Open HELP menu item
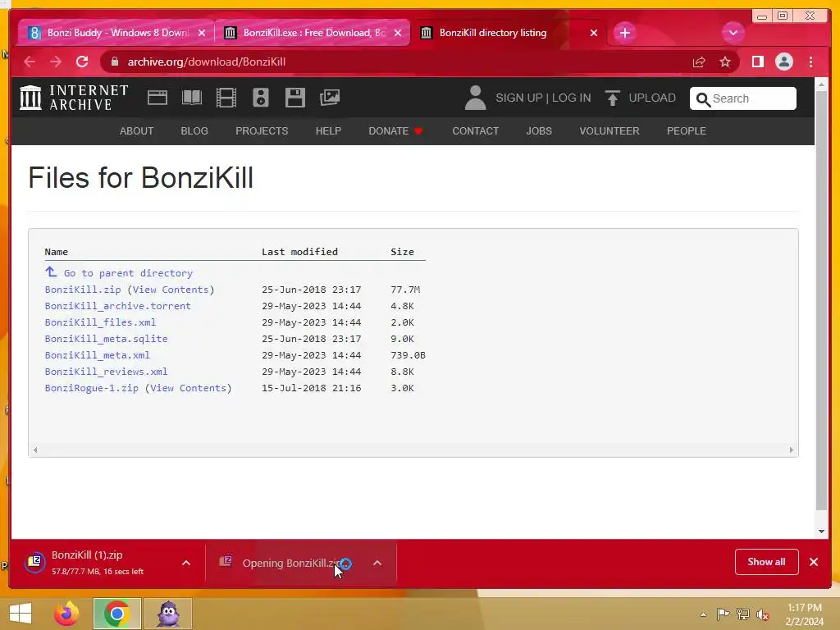Image resolution: width=840 pixels, height=630 pixels. click(x=328, y=131)
